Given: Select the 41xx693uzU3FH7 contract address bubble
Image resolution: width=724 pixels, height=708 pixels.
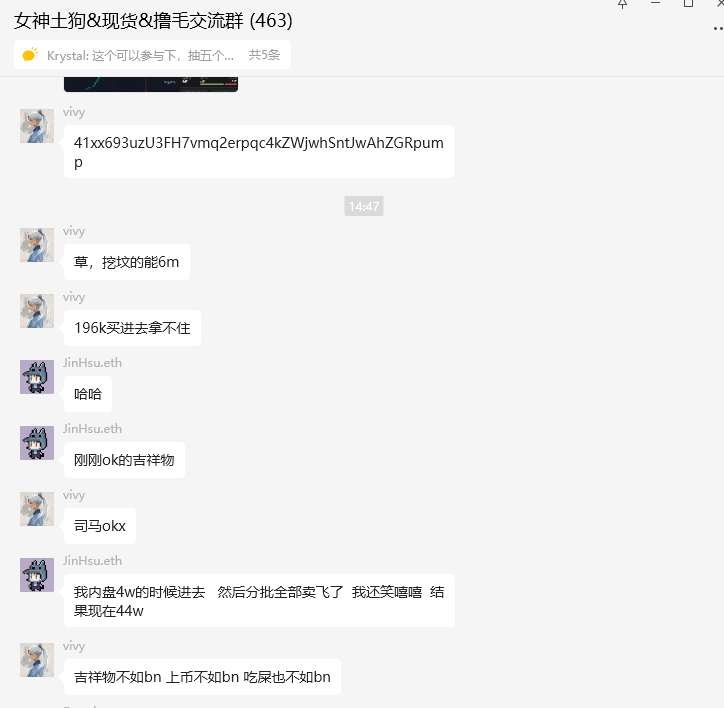Looking at the screenshot, I should (259, 151).
